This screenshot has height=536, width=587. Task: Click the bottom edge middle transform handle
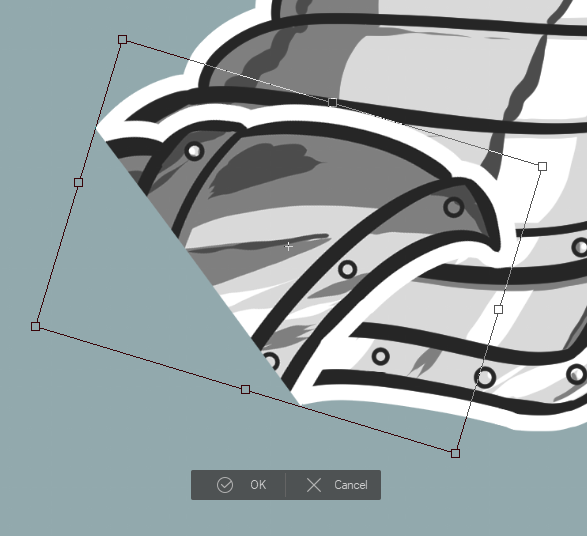tap(245, 389)
